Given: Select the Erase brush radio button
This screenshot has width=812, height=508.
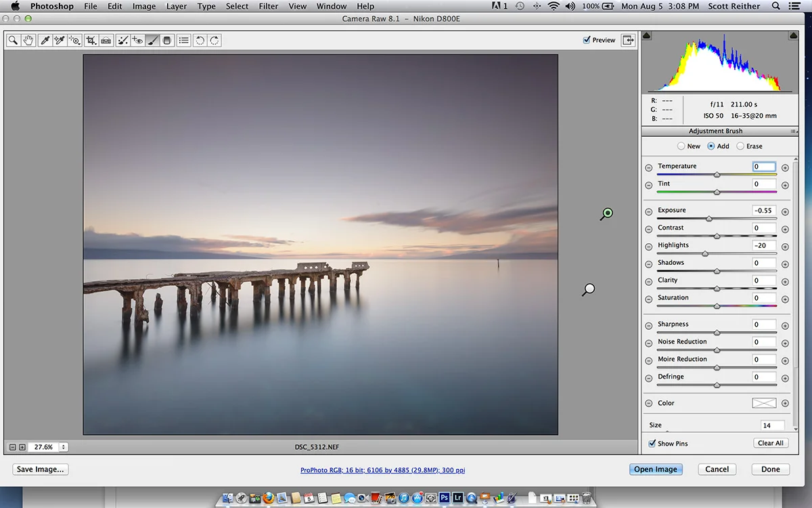Looking at the screenshot, I should coord(740,146).
